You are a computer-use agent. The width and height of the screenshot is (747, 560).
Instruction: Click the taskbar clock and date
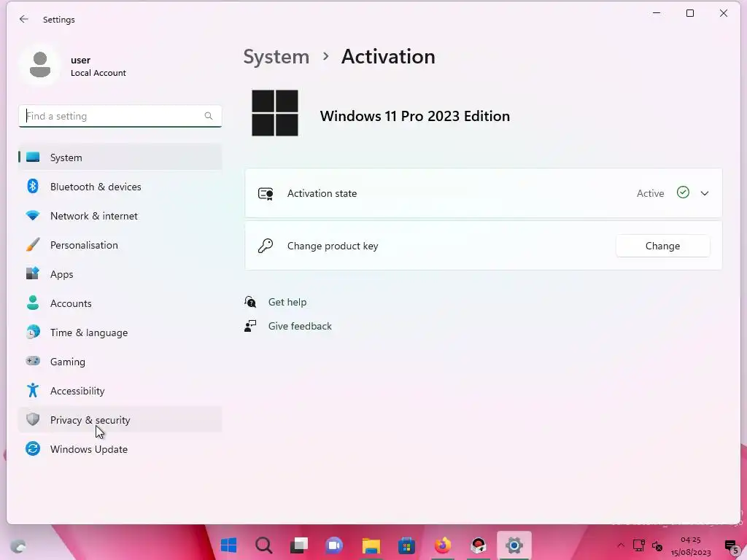tap(691, 545)
